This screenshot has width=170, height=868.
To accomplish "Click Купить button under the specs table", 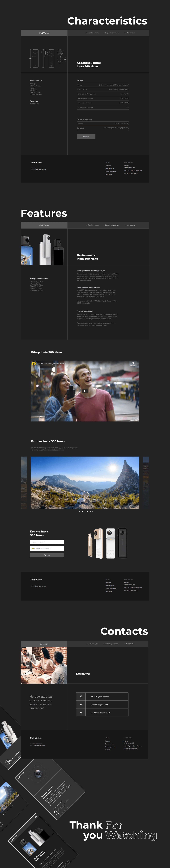I will point(86,136).
